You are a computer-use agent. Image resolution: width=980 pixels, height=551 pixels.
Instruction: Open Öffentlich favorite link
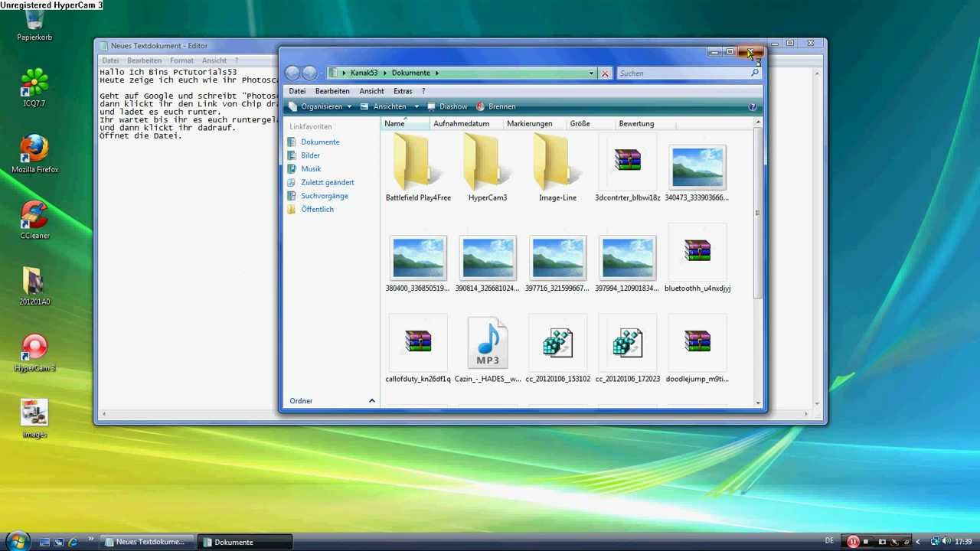click(x=311, y=209)
